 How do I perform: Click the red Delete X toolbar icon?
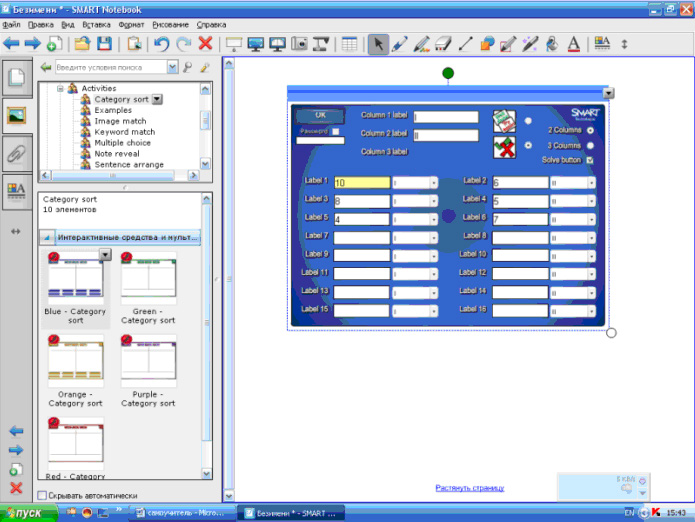pos(205,44)
